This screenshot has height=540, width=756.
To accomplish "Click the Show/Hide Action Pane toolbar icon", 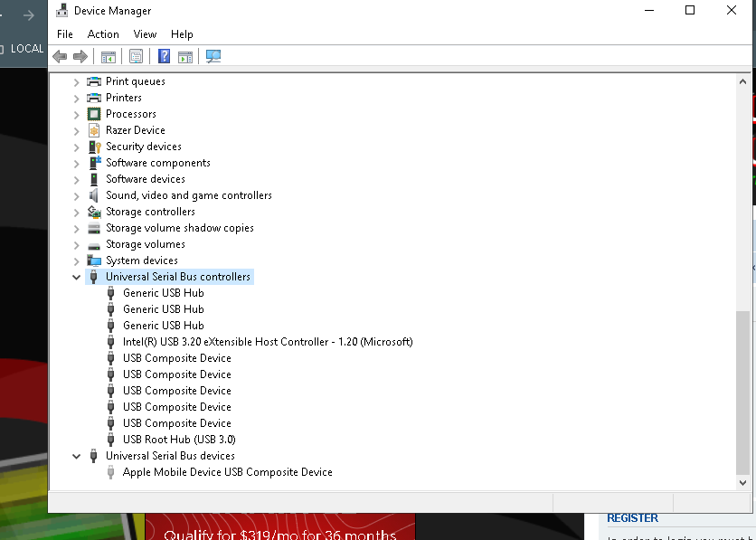I will coord(185,56).
